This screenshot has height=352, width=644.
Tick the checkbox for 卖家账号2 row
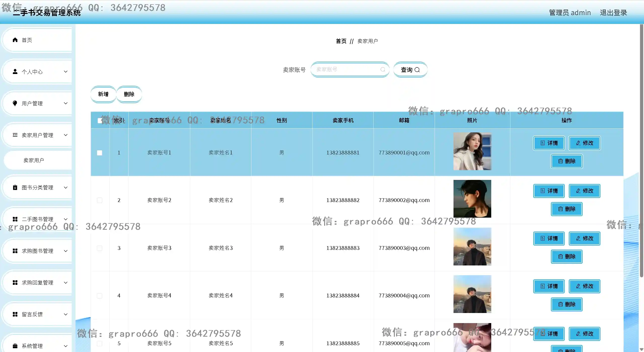[x=100, y=200]
